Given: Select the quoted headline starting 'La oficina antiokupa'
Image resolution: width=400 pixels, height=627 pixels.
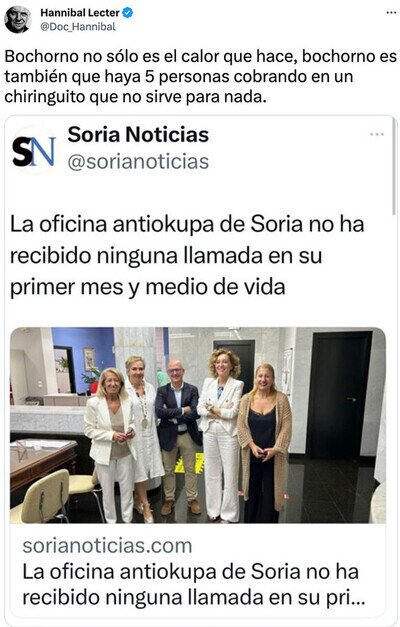Looking at the screenshot, I should pyautogui.click(x=187, y=256).
